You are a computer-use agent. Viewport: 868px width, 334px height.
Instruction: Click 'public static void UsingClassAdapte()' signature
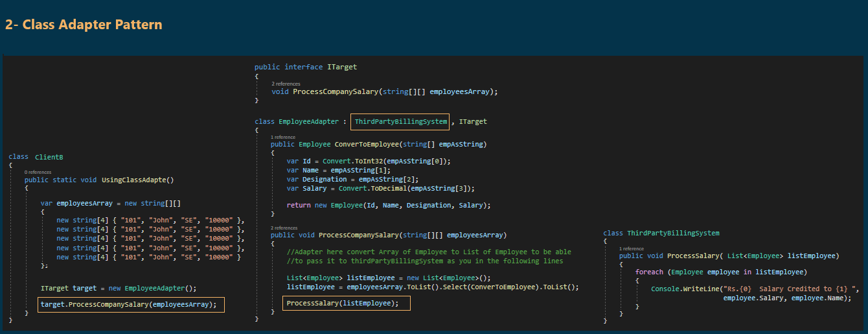point(99,180)
